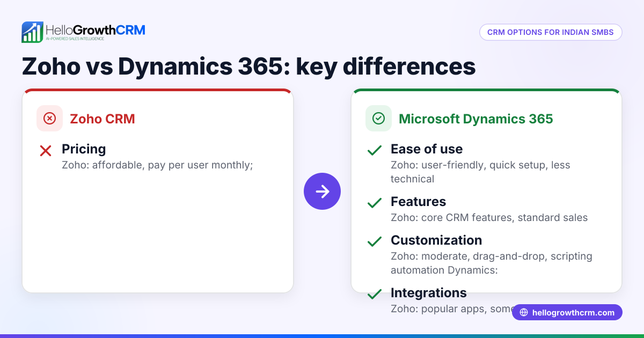Click the green checkmark next to Features
This screenshot has height=338, width=644.
click(375, 203)
